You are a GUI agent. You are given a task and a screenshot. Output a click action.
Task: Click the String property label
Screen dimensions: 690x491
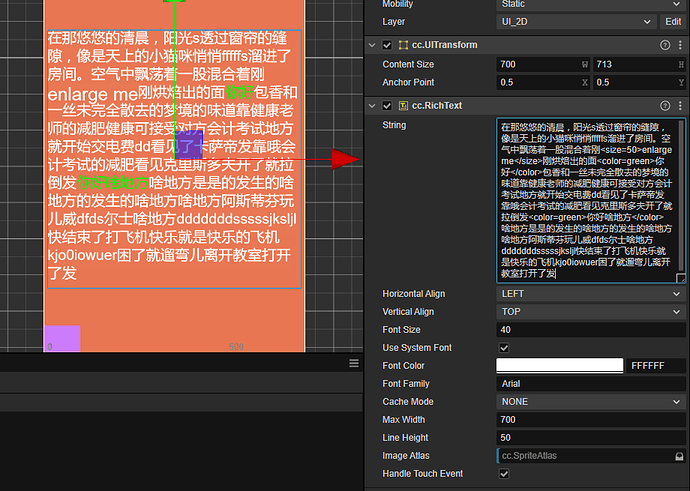pyautogui.click(x=394, y=125)
